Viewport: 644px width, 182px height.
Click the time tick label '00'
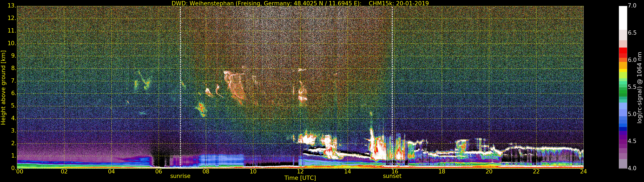(x=20, y=172)
